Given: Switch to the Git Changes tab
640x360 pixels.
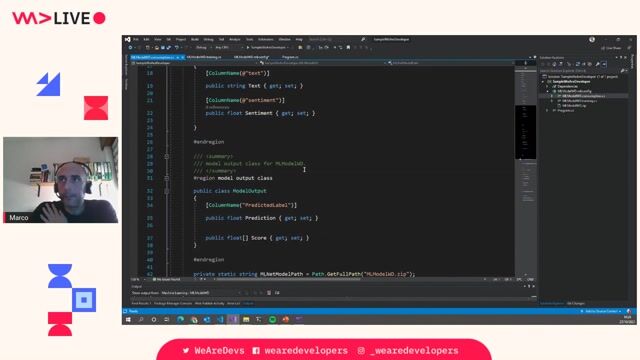Looking at the screenshot, I should point(576,304).
